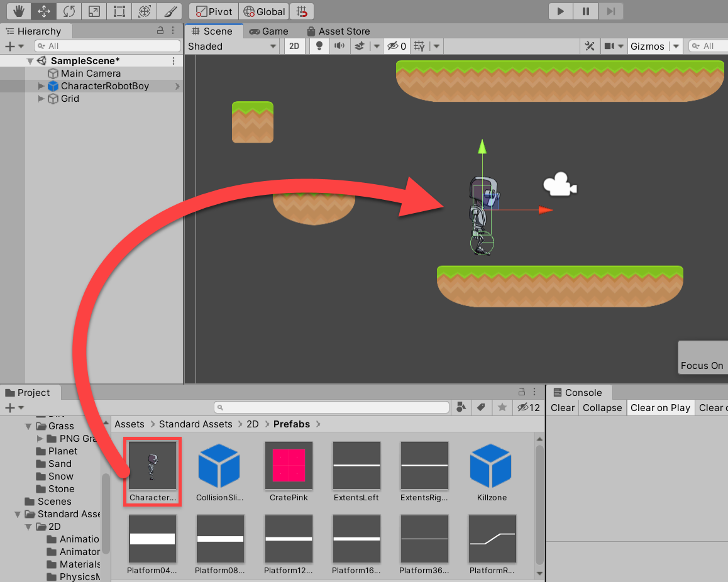
Task: Toggle Pivot handle position
Action: [x=214, y=11]
